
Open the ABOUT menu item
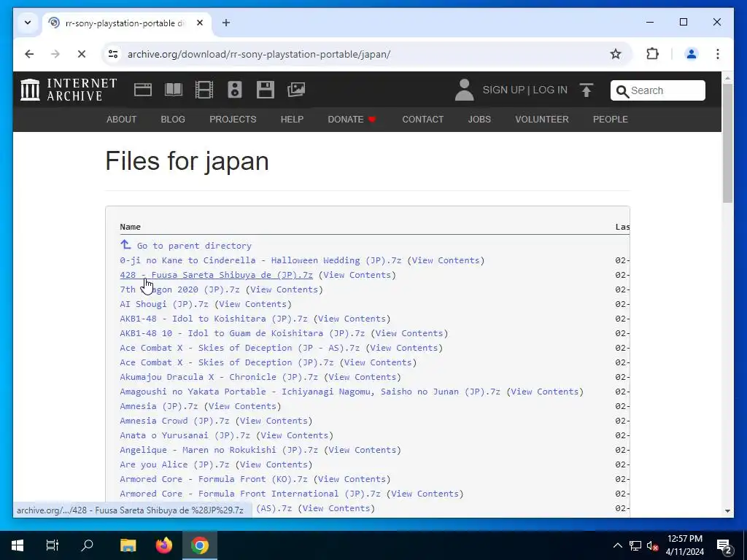coord(122,119)
